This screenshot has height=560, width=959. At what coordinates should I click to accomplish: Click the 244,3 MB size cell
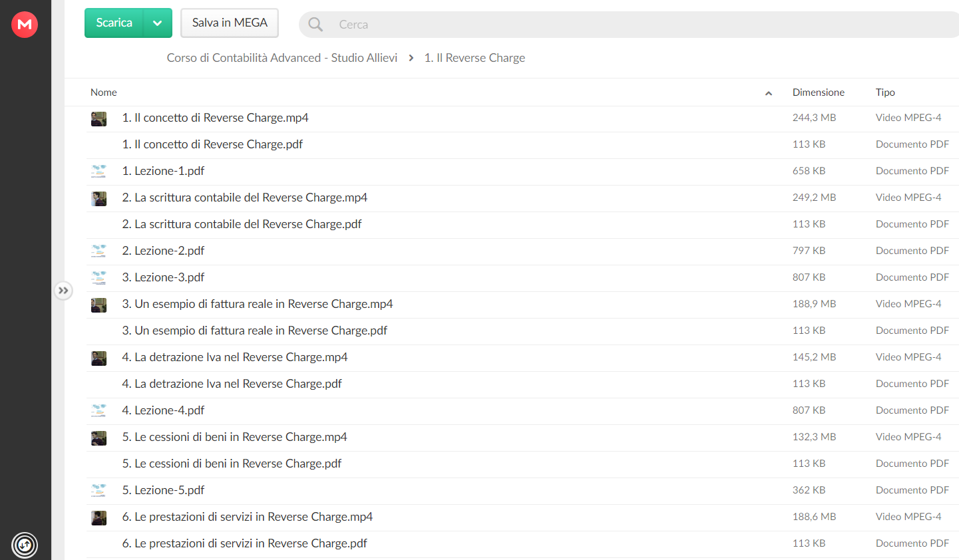[814, 118]
